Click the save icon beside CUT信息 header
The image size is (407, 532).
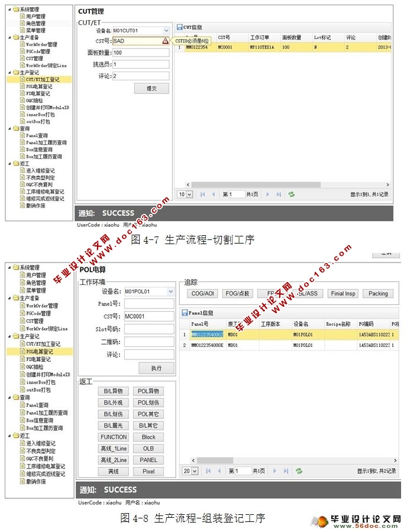point(180,27)
